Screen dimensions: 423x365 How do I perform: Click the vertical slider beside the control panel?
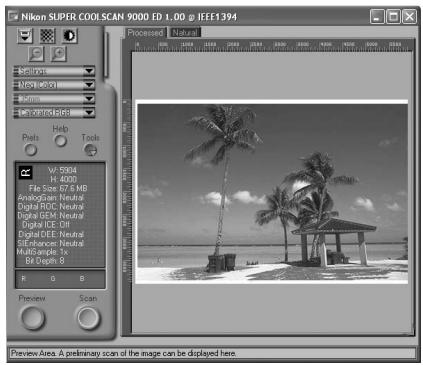pos(106,55)
